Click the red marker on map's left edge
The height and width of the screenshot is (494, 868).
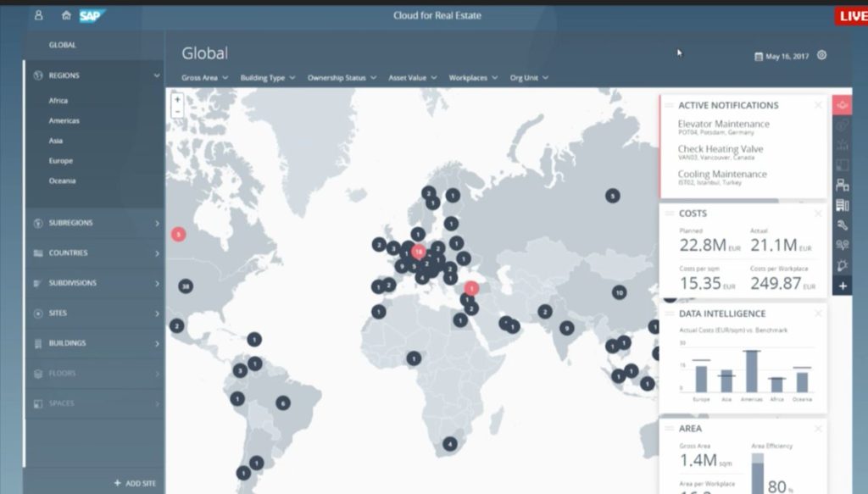(178, 235)
